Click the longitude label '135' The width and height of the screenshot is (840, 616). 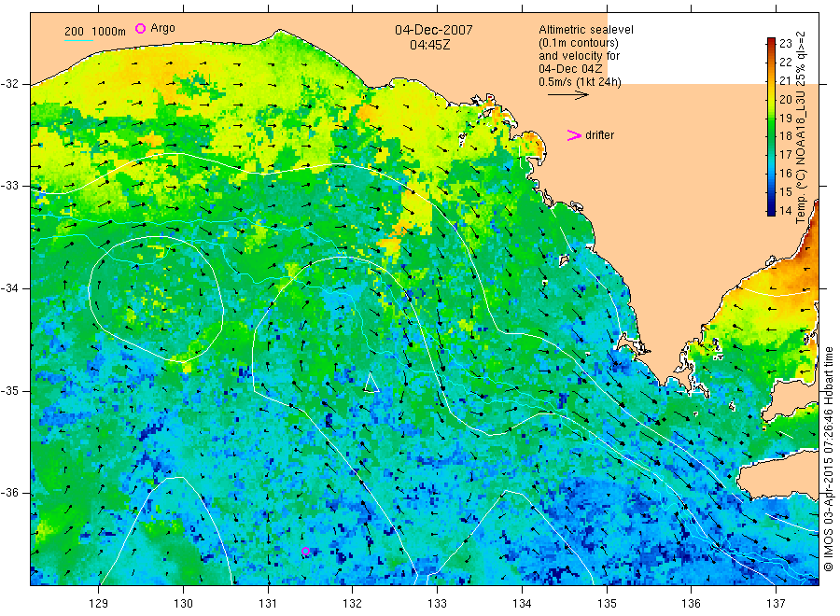607,604
